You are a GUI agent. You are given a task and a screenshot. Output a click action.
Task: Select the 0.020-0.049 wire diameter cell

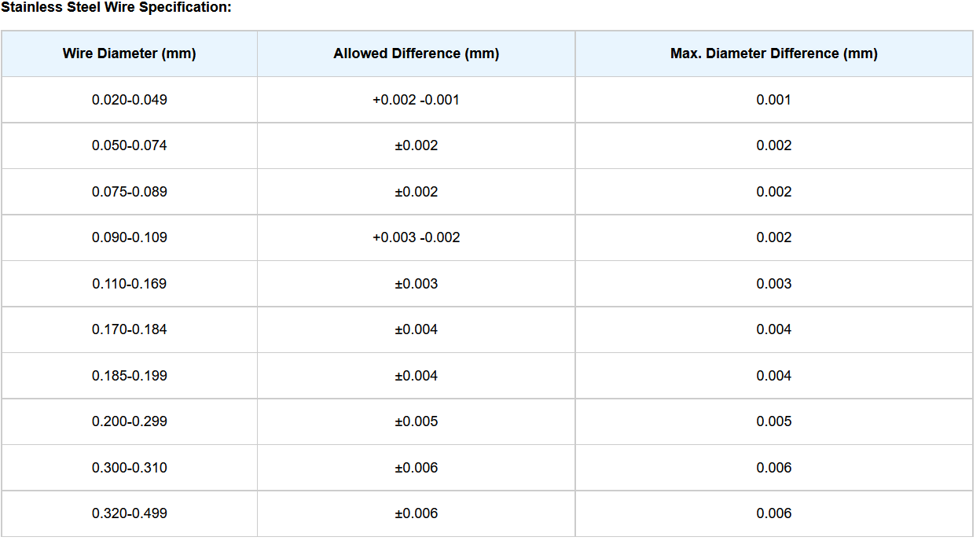(130, 100)
